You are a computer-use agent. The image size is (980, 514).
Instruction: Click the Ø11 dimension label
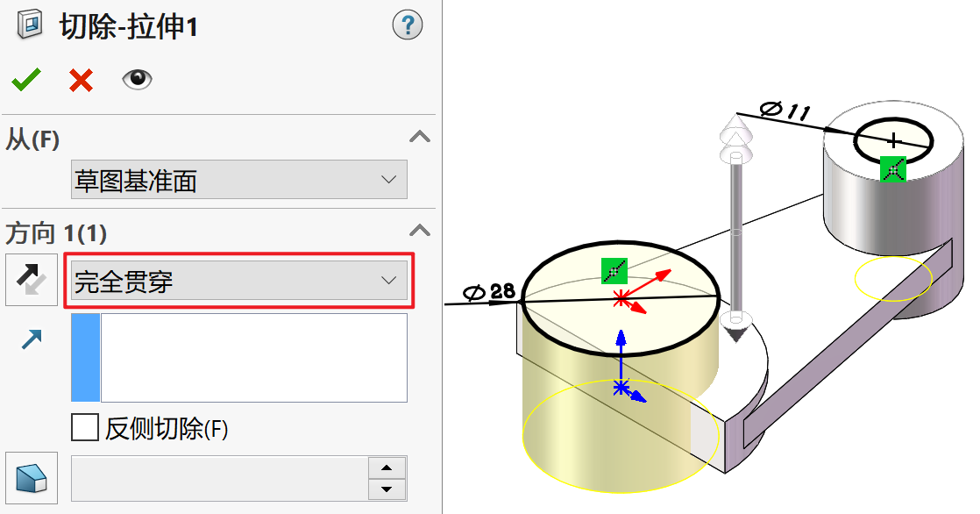pos(785,111)
